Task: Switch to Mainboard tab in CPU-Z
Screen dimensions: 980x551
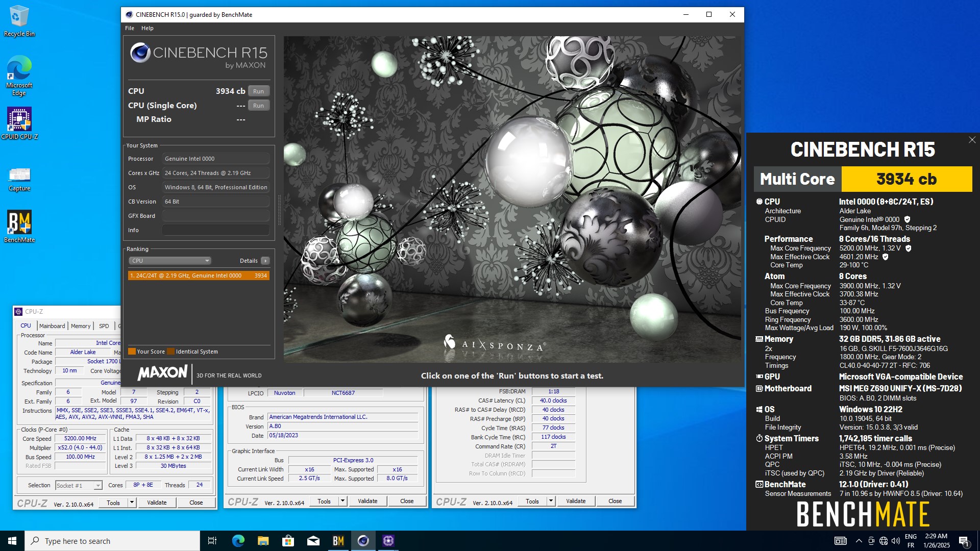Action: [x=52, y=326]
